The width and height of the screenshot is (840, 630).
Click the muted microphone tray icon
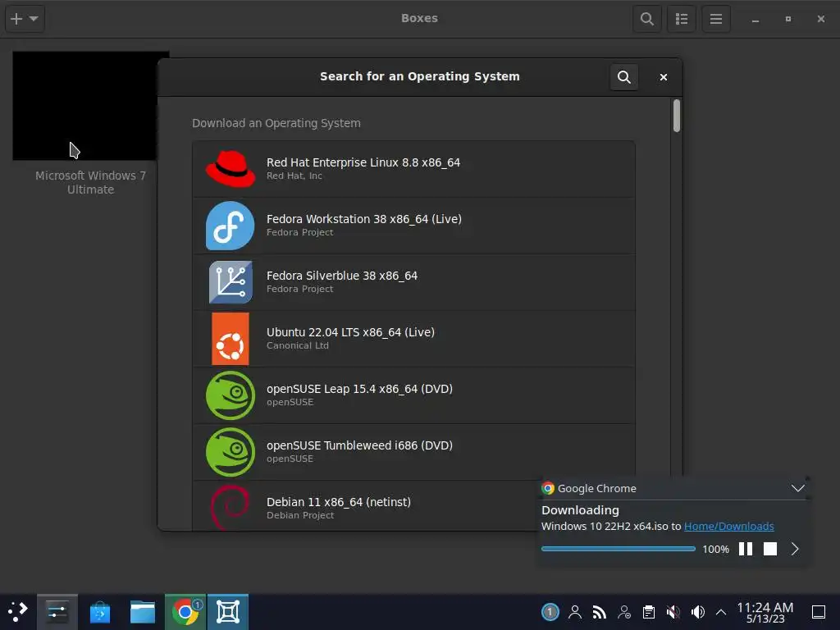673,612
